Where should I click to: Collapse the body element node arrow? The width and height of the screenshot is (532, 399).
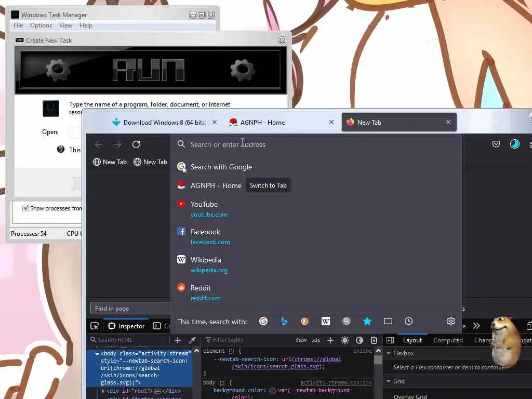[97, 353]
